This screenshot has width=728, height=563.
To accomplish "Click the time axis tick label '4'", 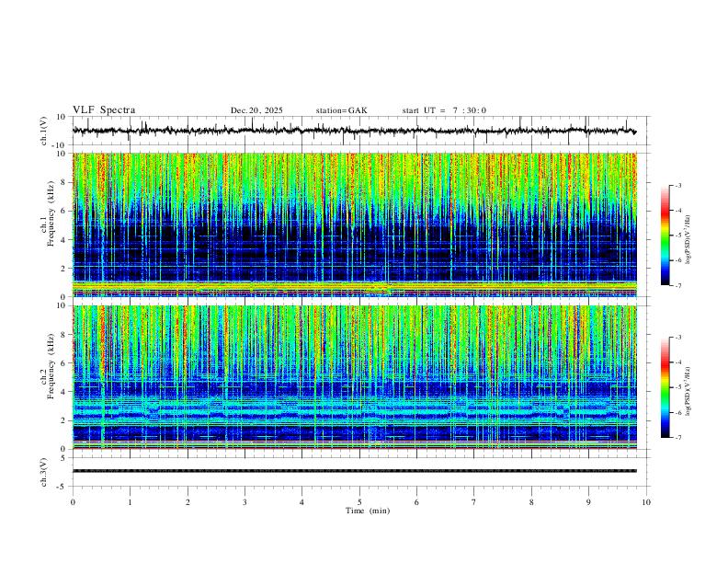I will pyautogui.click(x=301, y=502).
